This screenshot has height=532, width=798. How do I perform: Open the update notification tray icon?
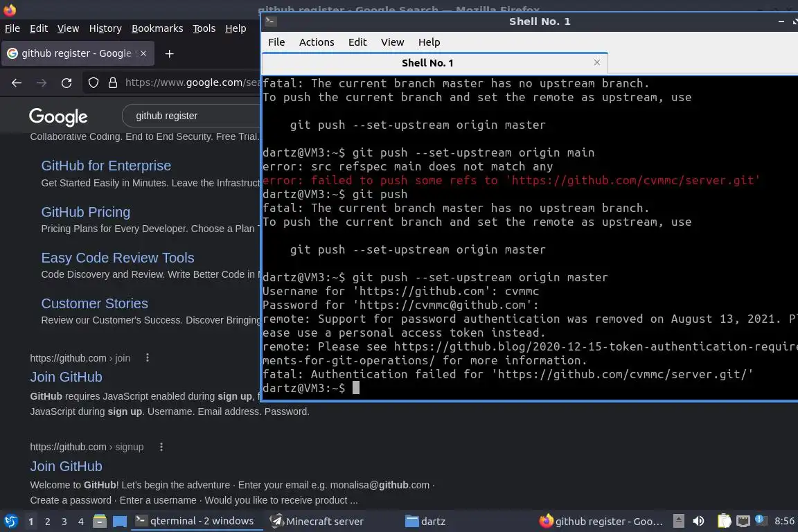pos(760,520)
